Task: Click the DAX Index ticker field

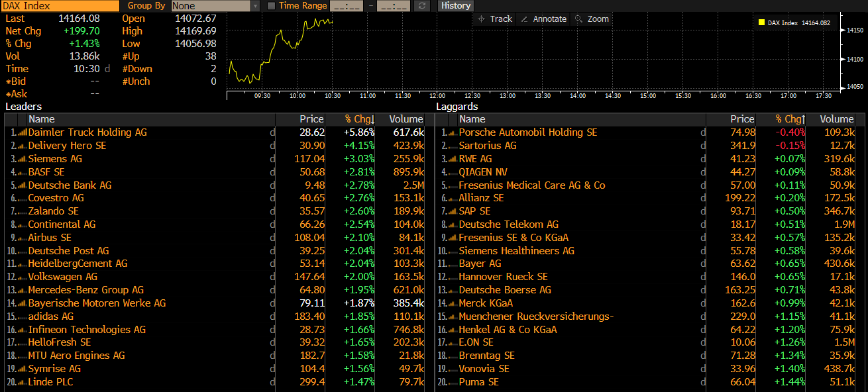Action: click(60, 6)
